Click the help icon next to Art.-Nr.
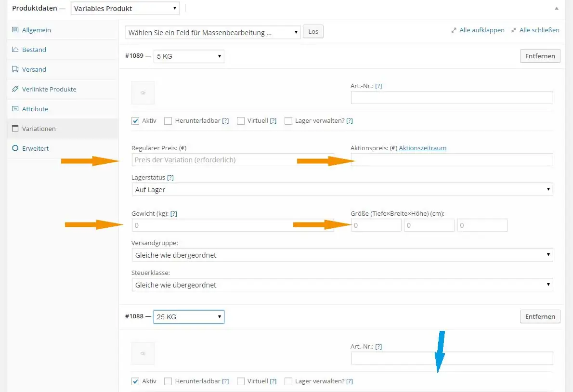The height and width of the screenshot is (392, 573). pos(378,86)
